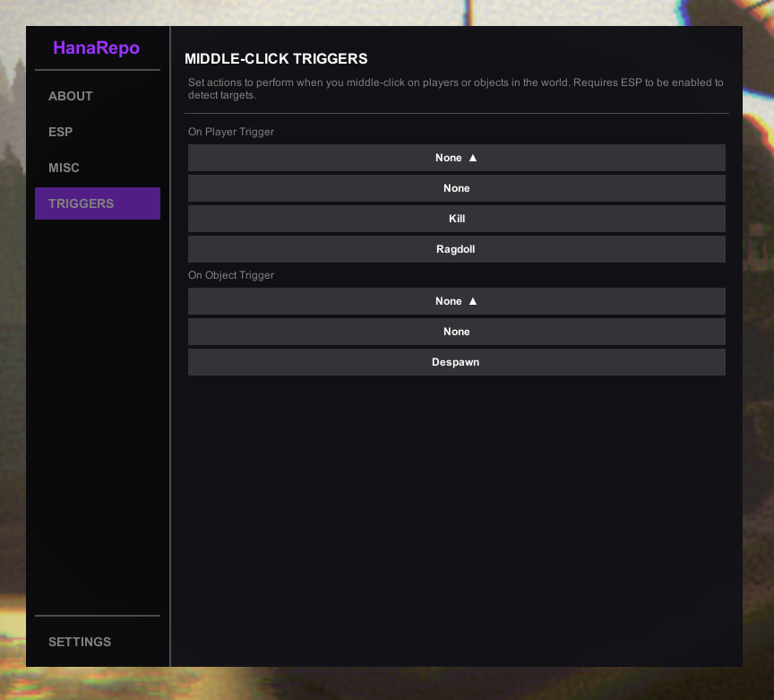Select Ragdoll as the player trigger

click(x=457, y=249)
